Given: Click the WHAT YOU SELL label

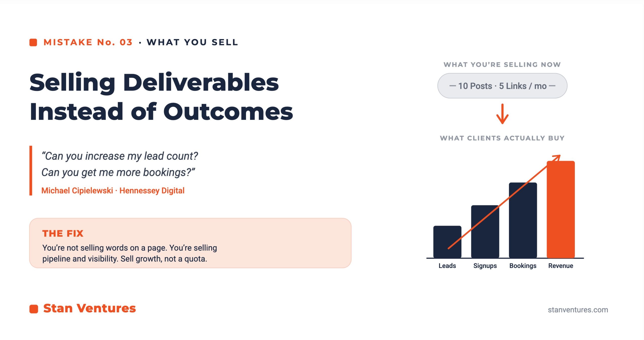Looking at the screenshot, I should 192,42.
